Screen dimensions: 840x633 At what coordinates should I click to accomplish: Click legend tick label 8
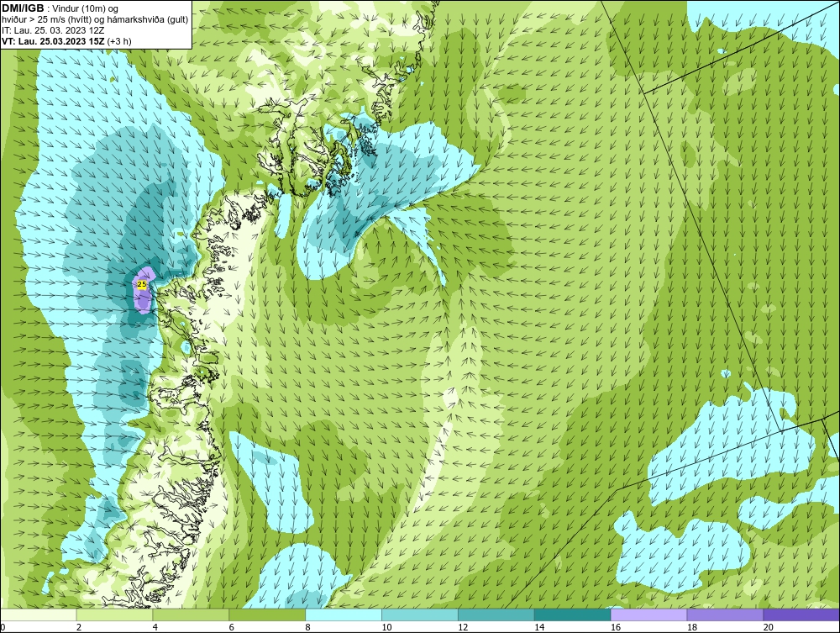tap(307, 627)
